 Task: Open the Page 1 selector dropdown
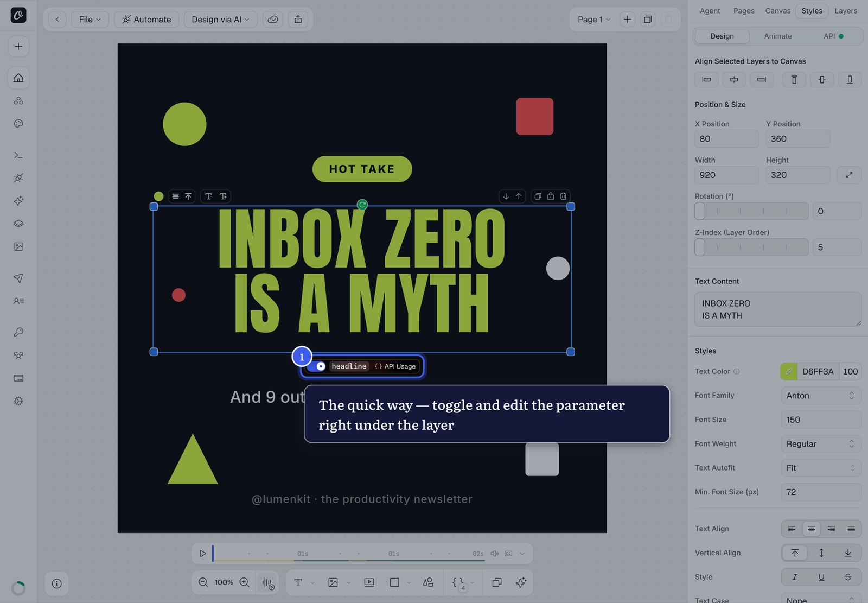coord(593,20)
